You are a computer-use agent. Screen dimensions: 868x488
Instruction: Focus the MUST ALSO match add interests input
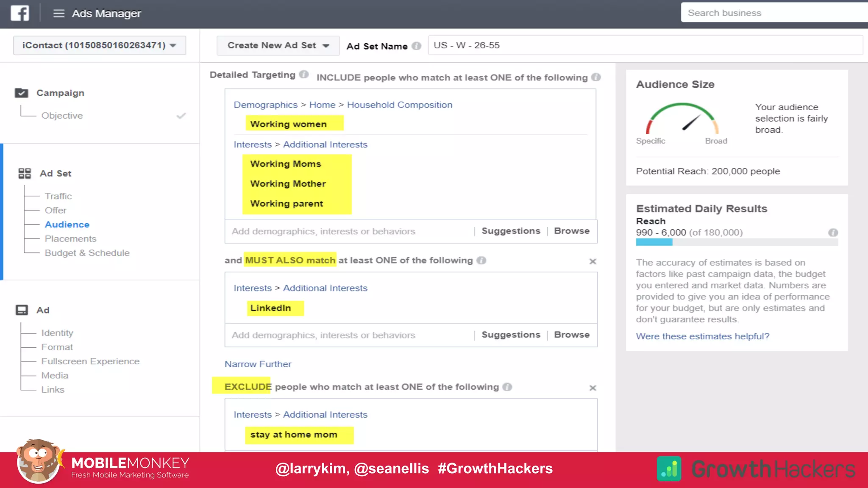click(350, 335)
